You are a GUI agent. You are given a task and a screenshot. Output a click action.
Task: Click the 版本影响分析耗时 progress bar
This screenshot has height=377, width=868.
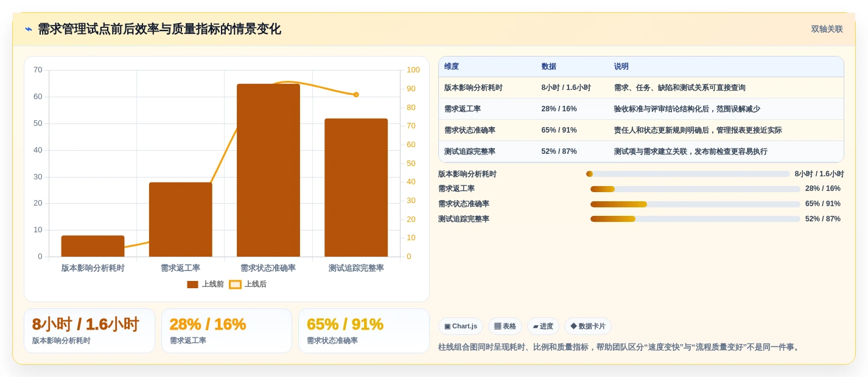(688, 174)
